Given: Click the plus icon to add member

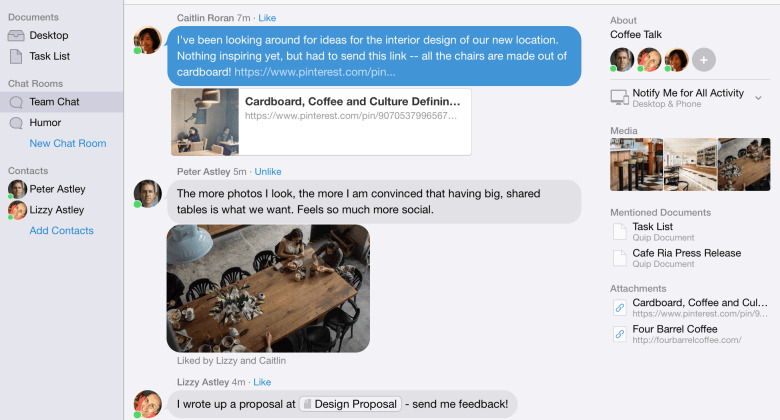Looking at the screenshot, I should (x=703, y=60).
